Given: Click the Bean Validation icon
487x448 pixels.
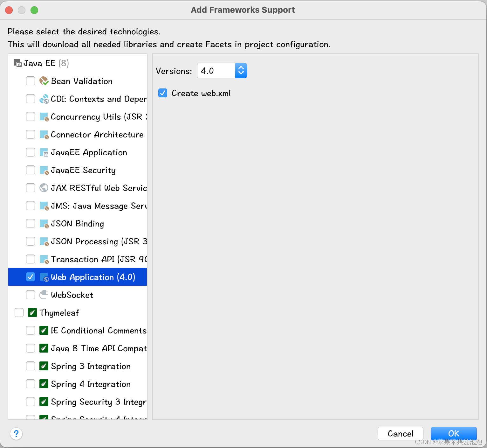Looking at the screenshot, I should click(44, 81).
